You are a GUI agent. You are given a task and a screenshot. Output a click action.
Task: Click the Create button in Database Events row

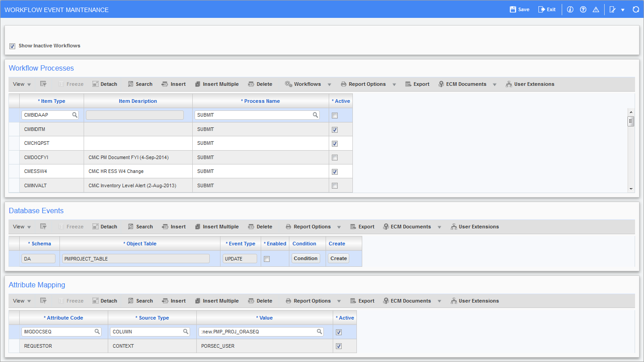coord(339,258)
